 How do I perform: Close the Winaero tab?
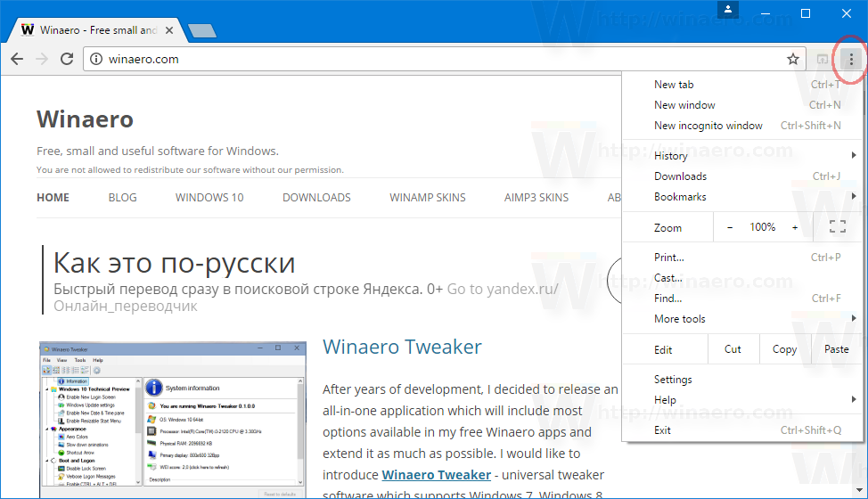pyautogui.click(x=169, y=30)
